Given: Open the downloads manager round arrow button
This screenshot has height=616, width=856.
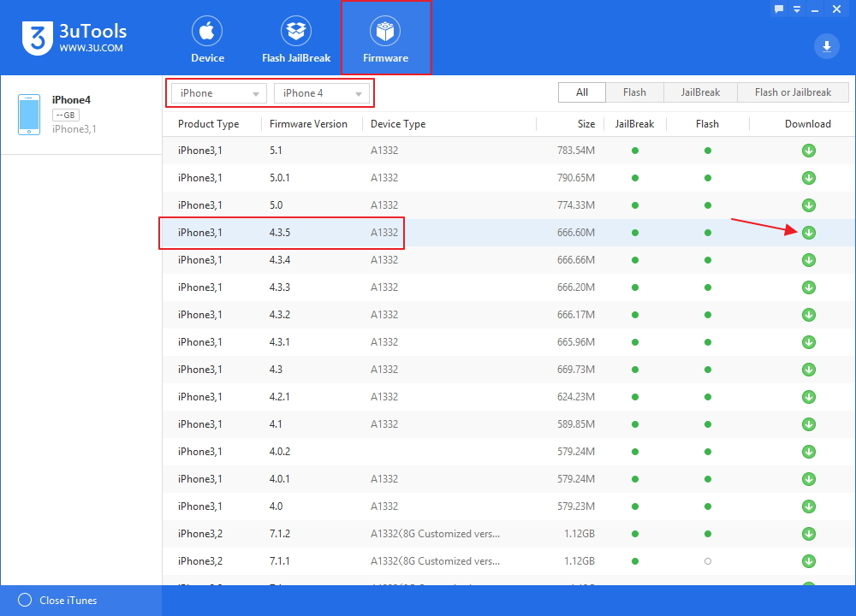Looking at the screenshot, I should point(827,46).
